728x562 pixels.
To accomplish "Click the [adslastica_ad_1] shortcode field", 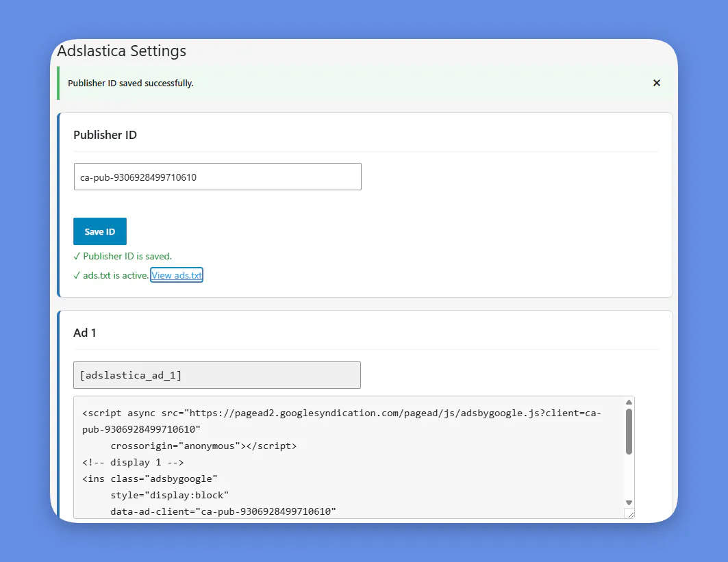I will 217,375.
